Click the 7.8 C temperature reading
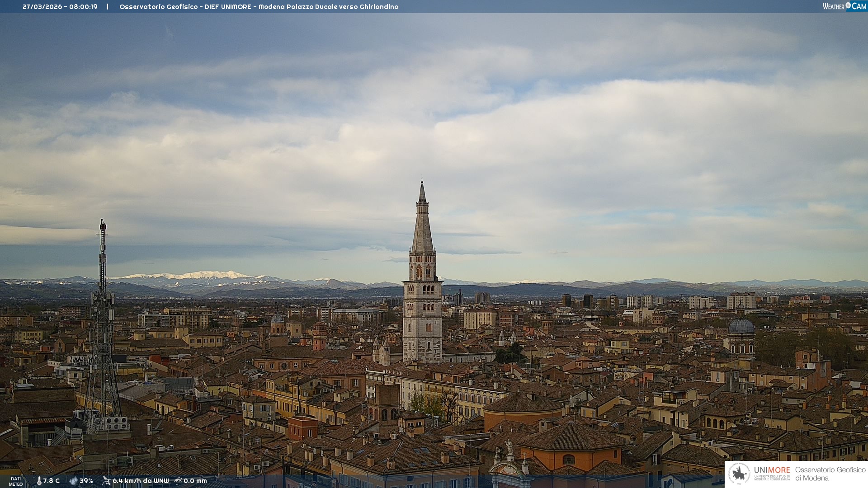 pos(52,481)
